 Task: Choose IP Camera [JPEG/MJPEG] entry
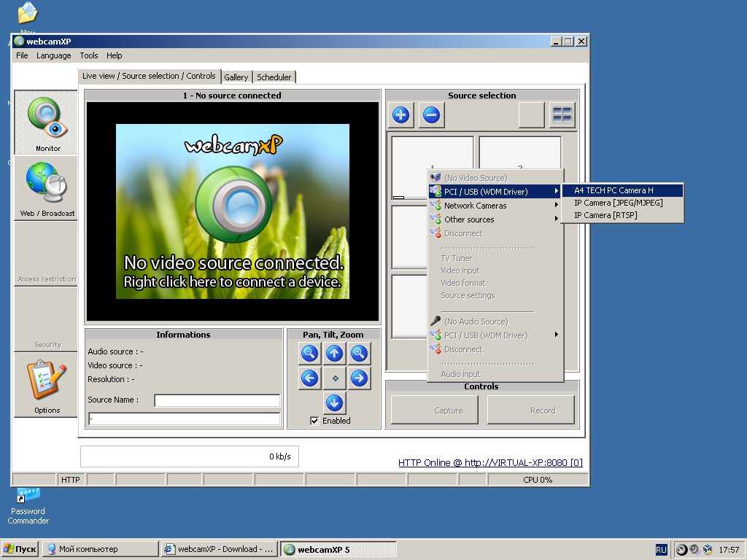pyautogui.click(x=618, y=203)
